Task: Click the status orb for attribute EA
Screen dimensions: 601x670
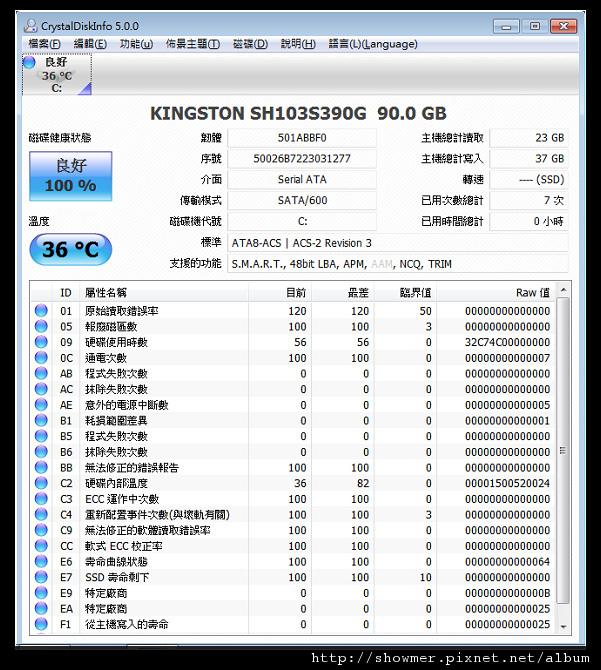Action: tap(41, 608)
